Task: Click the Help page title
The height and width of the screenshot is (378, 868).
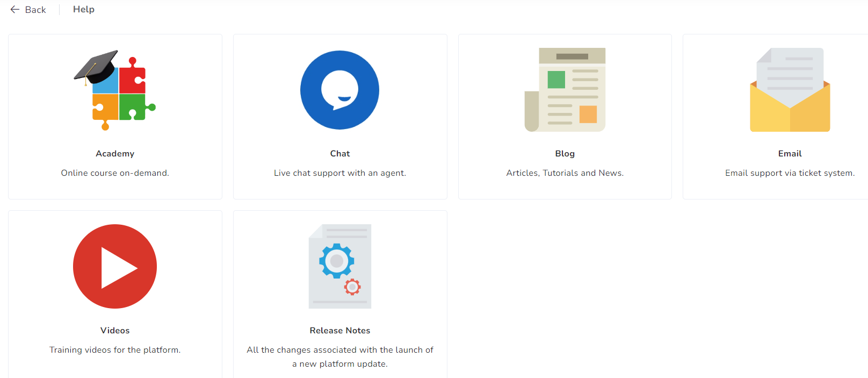Action: (x=84, y=9)
